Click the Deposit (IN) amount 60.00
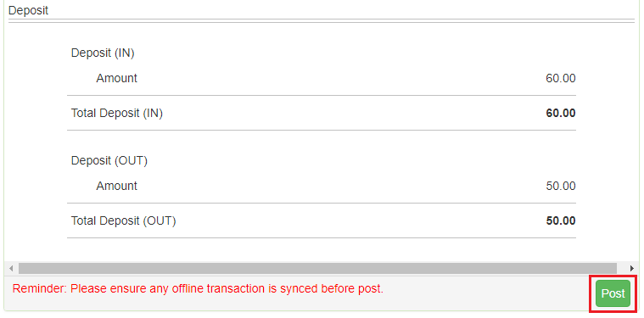This screenshot has width=644, height=318. point(561,78)
